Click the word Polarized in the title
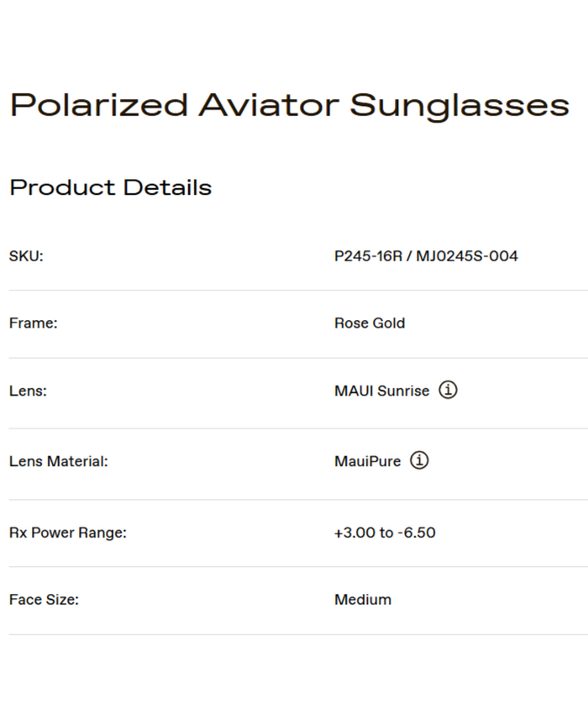This screenshot has width=588, height=714. 99,106
